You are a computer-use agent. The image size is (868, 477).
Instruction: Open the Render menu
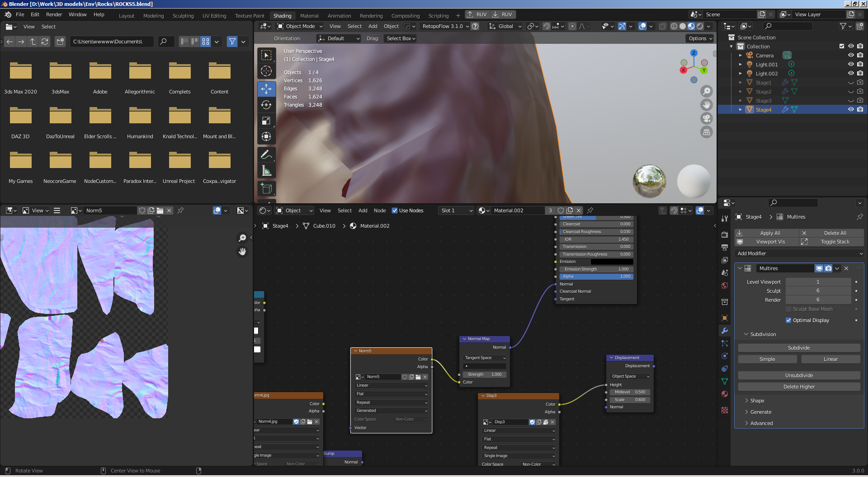54,14
